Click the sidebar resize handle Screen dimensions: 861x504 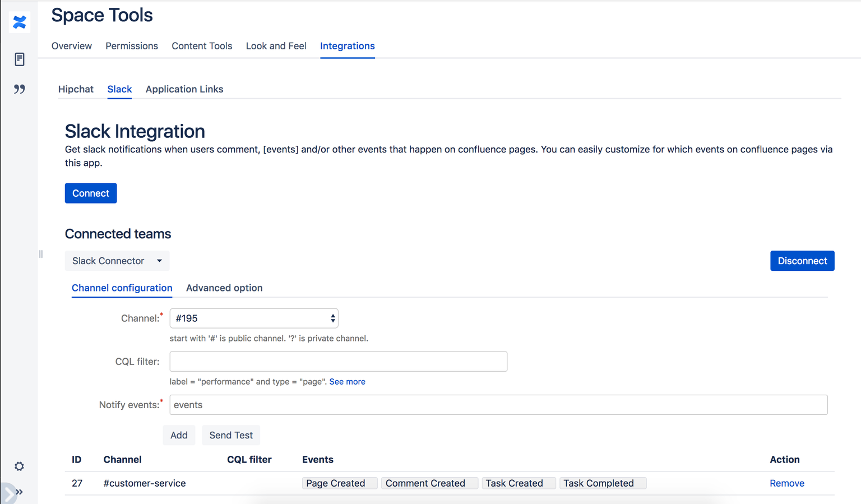(x=41, y=254)
